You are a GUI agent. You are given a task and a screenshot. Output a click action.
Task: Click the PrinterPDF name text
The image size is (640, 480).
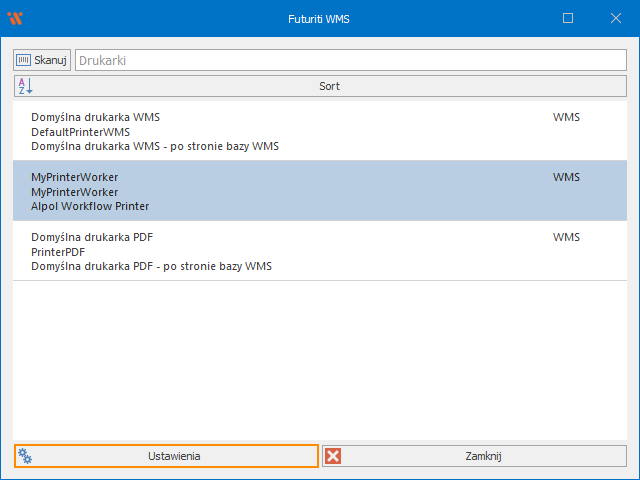(58, 252)
